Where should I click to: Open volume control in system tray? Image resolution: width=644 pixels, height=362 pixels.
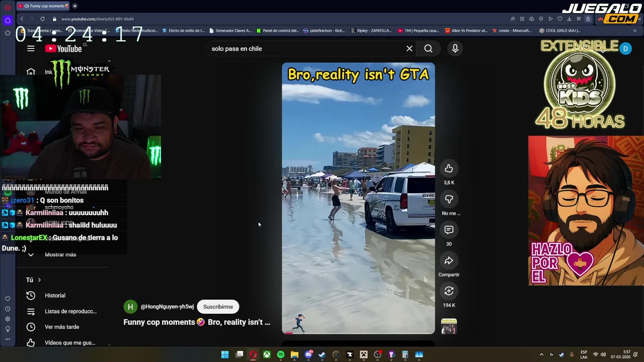(x=603, y=355)
